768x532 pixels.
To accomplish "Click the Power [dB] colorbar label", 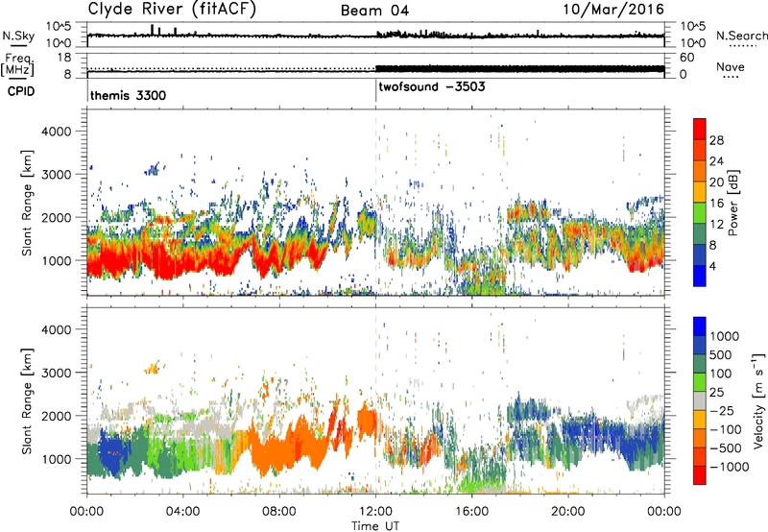I will tap(733, 204).
